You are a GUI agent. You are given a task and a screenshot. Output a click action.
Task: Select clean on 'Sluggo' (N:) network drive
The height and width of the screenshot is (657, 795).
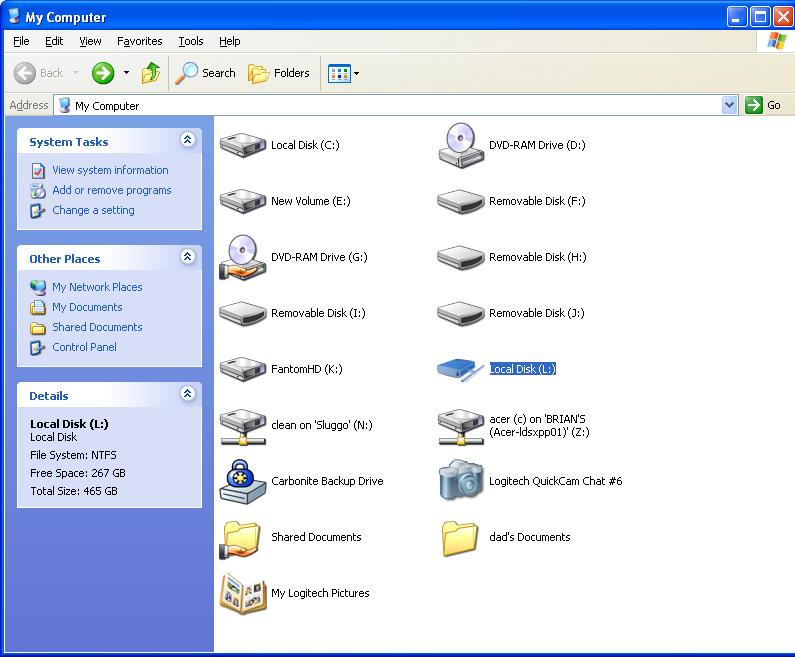[242, 425]
